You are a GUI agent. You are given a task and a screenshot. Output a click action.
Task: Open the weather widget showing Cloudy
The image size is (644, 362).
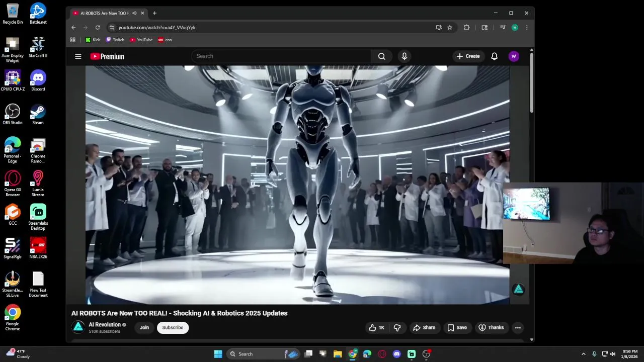tap(18, 354)
